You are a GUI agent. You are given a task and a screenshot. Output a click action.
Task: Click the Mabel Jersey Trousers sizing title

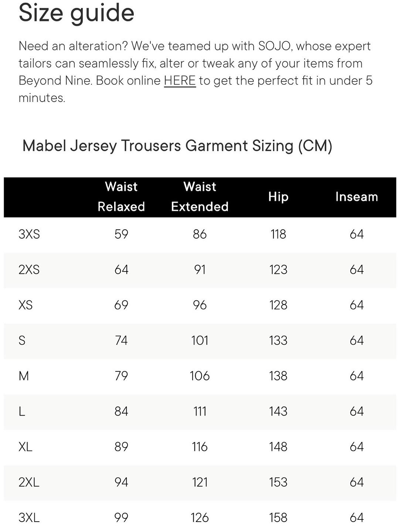click(x=177, y=146)
